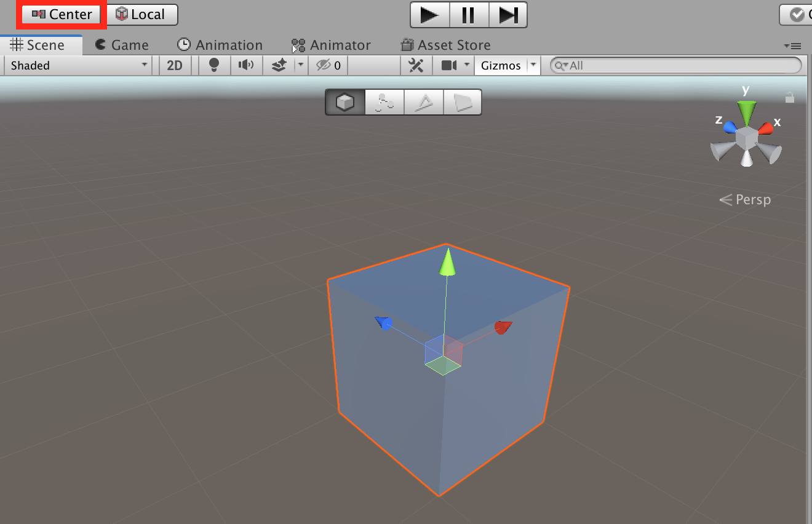Open the Scene view tab options menu

coord(792,46)
